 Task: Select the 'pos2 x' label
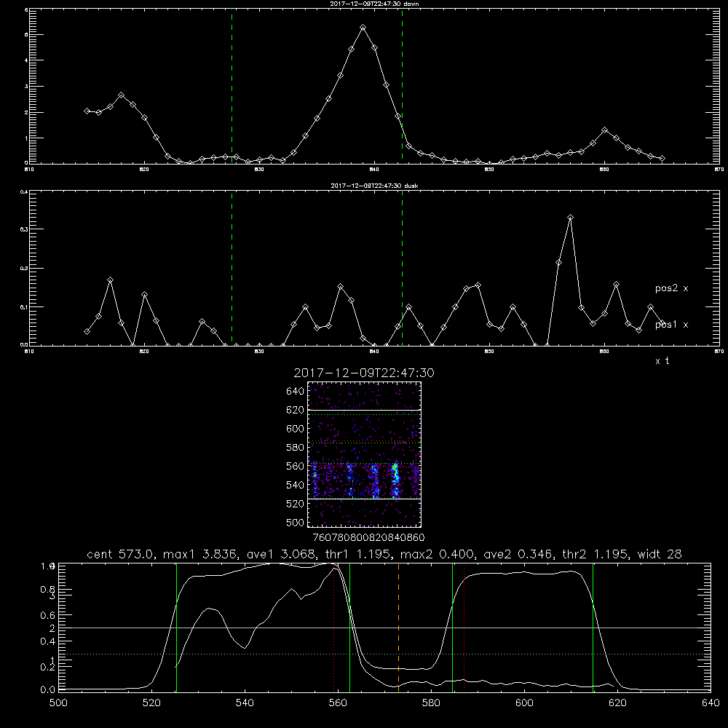click(x=671, y=288)
